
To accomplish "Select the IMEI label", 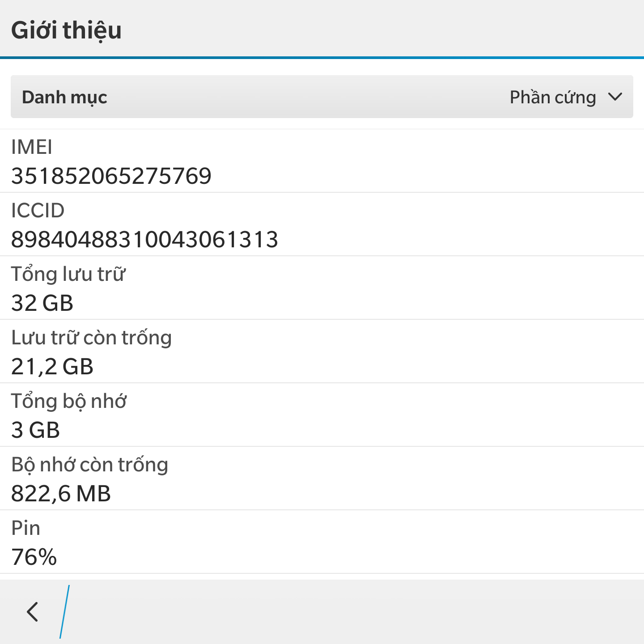I will [x=32, y=147].
